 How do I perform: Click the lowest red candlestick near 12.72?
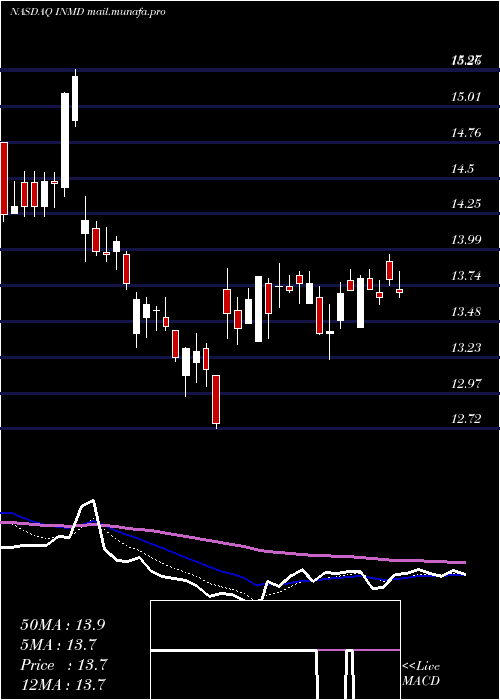coord(216,400)
